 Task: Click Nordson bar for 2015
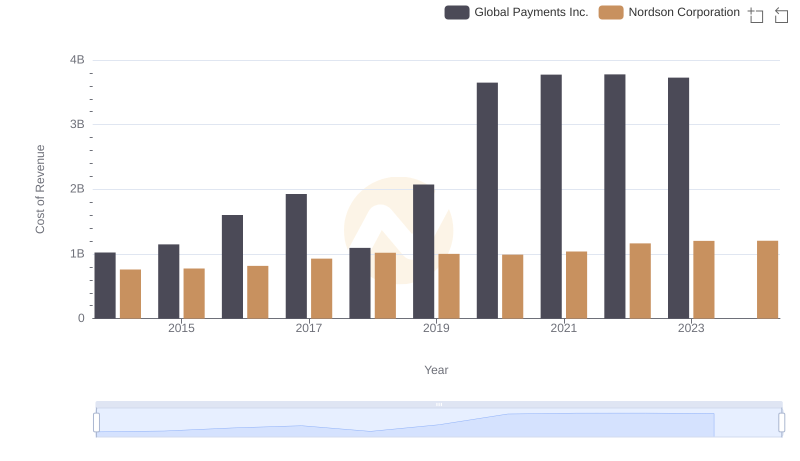(x=194, y=294)
